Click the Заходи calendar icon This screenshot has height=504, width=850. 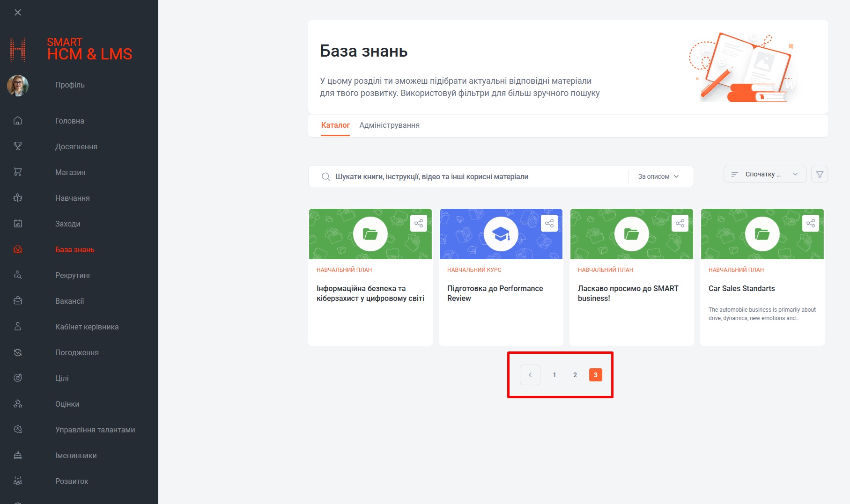tap(18, 223)
